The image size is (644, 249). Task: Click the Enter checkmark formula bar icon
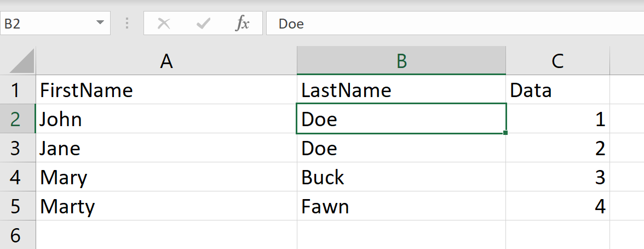(203, 24)
